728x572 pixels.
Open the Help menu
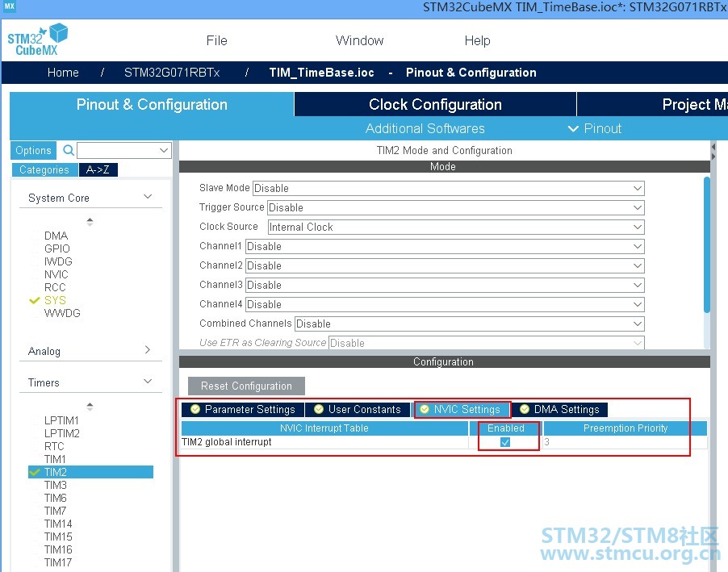point(477,41)
